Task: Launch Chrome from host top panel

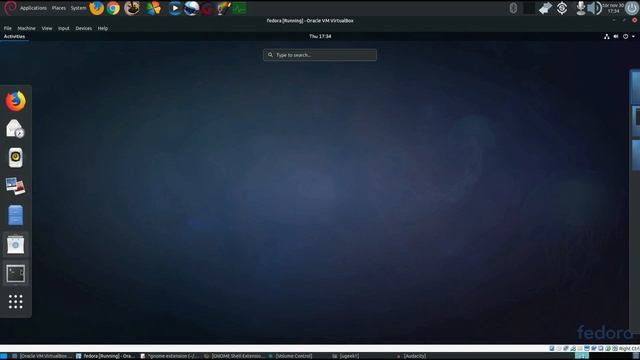Action: tap(113, 8)
